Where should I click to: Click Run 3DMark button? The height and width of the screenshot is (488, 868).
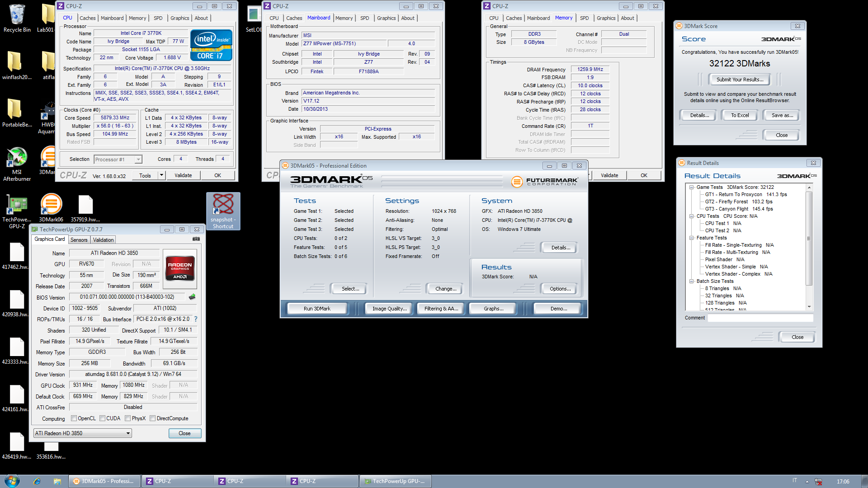(x=317, y=309)
